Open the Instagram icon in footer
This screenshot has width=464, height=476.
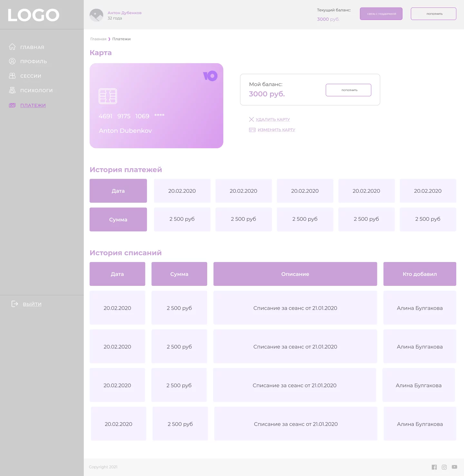tap(444, 467)
